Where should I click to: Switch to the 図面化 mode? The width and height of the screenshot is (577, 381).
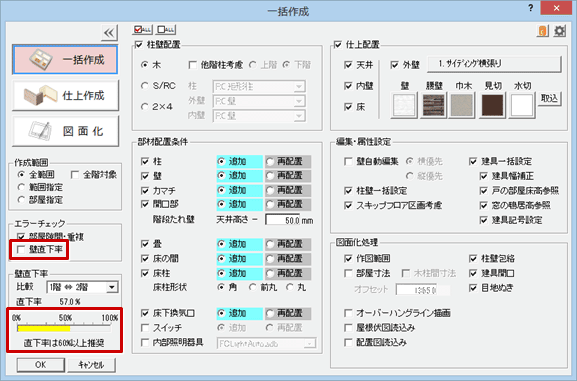[65, 131]
